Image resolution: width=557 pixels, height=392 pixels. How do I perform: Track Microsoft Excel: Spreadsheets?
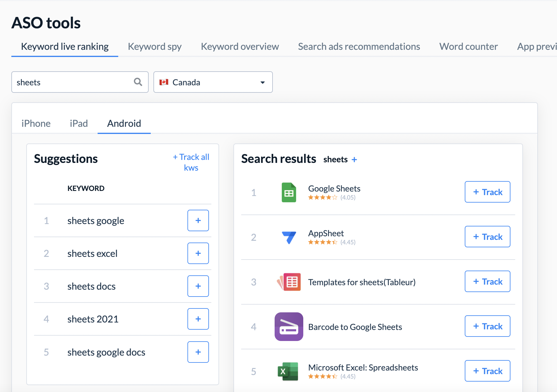pyautogui.click(x=487, y=371)
